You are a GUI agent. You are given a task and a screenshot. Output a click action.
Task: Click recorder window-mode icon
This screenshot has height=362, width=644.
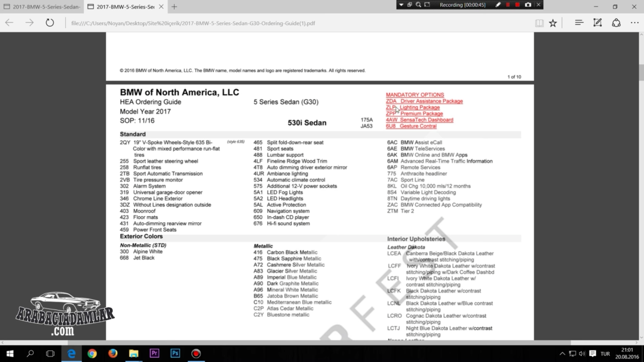(410, 5)
